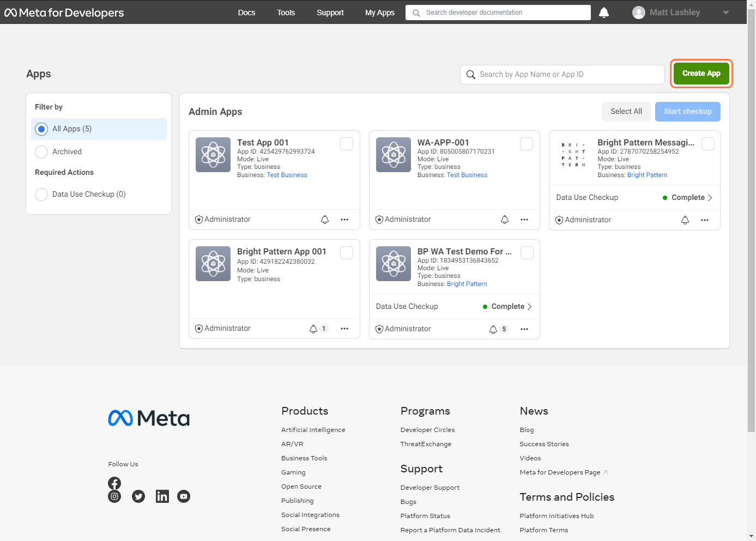Click Administrator shield icon on Bright Pattern Messaging

pos(559,220)
